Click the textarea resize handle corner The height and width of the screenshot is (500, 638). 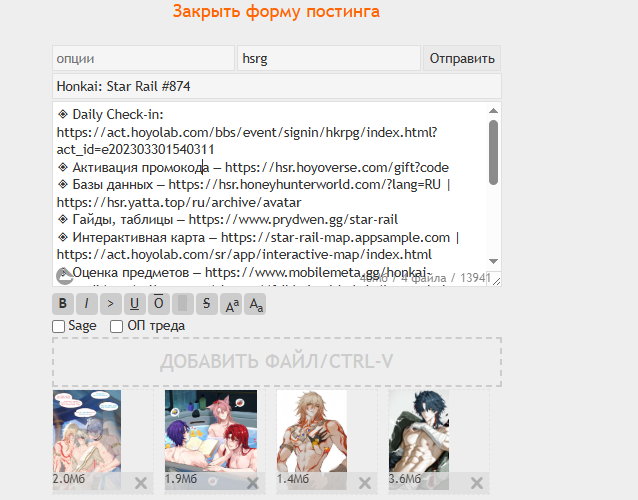coord(496,281)
